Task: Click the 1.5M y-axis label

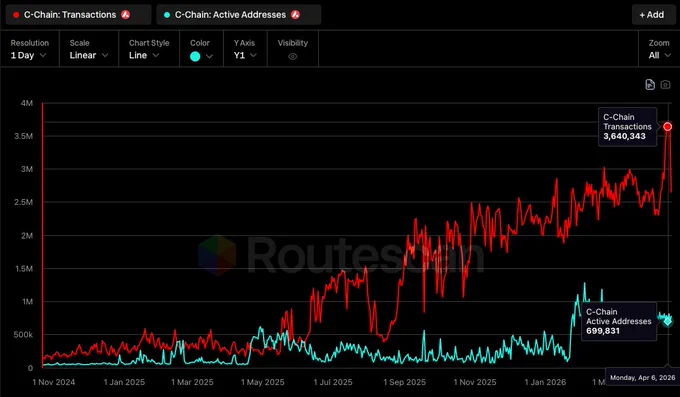Action: [24, 269]
